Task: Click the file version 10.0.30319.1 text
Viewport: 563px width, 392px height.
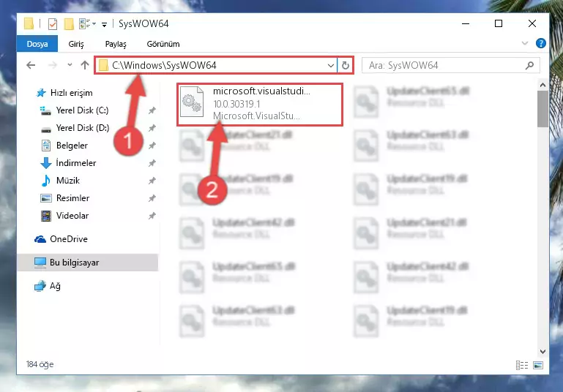Action: (x=237, y=104)
